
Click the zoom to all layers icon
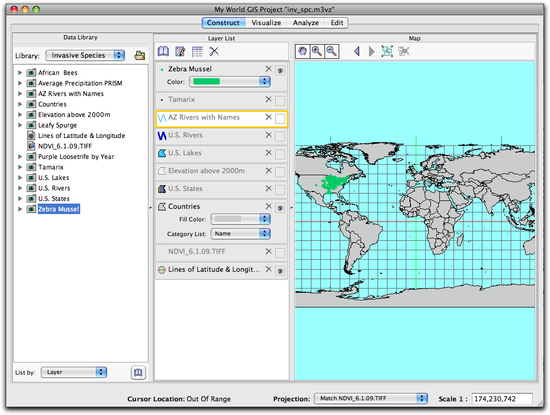point(387,52)
